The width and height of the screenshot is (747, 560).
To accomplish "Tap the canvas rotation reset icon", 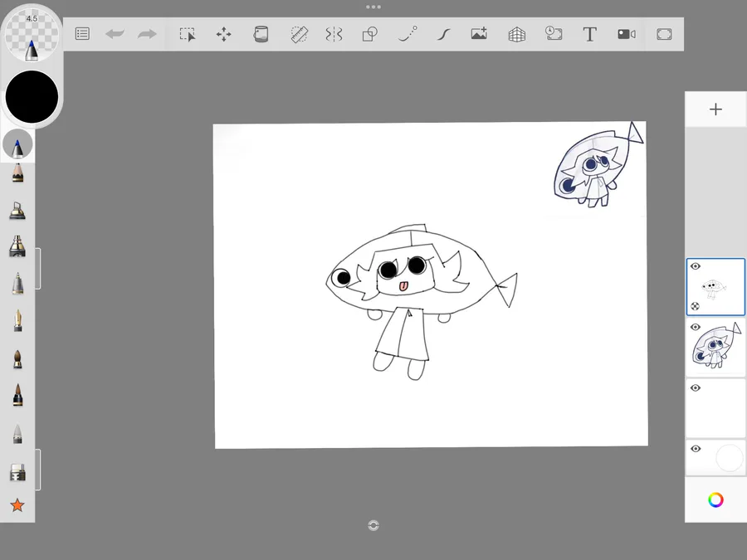I will pyautogui.click(x=373, y=525).
